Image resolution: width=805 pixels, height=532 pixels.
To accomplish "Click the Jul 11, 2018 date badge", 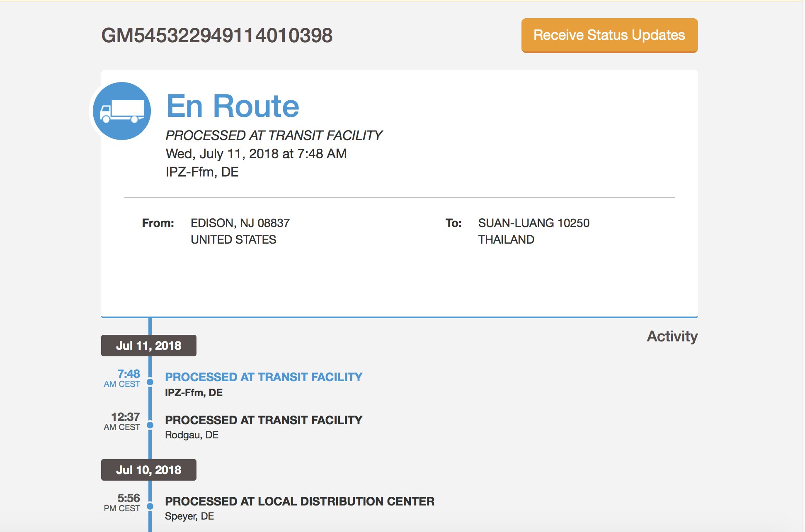I will (x=148, y=346).
